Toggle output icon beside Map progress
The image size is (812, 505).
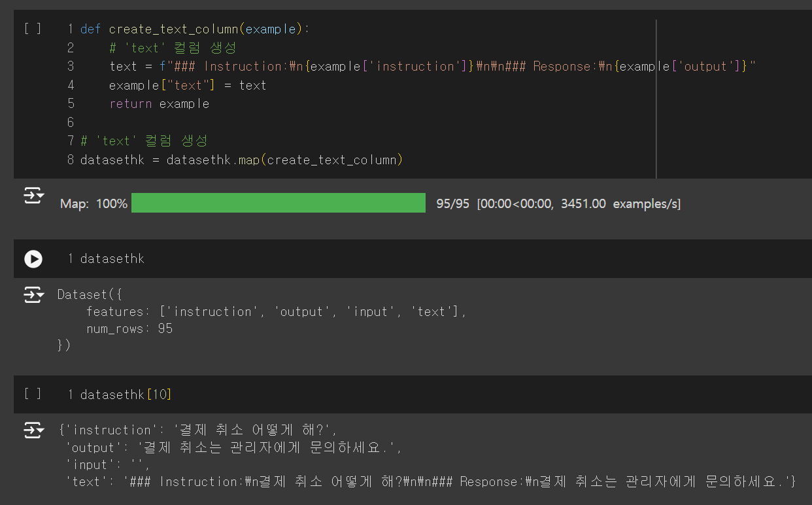[33, 196]
